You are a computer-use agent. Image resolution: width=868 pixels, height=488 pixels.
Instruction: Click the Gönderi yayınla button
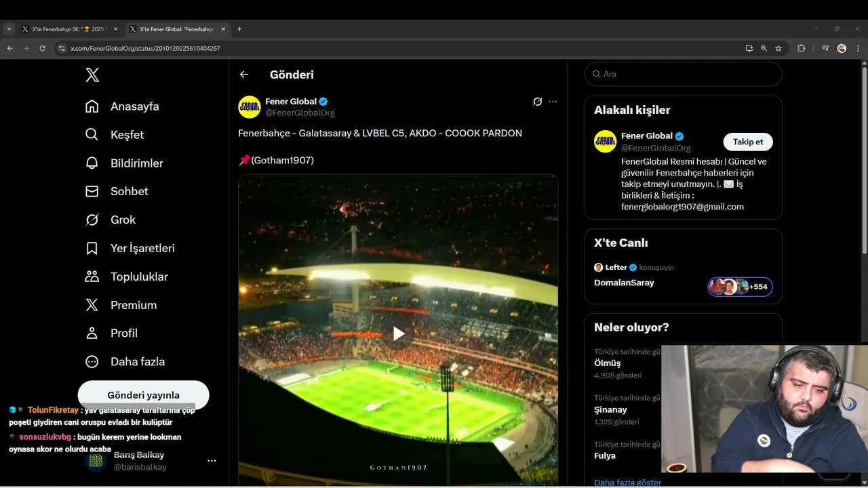point(143,395)
